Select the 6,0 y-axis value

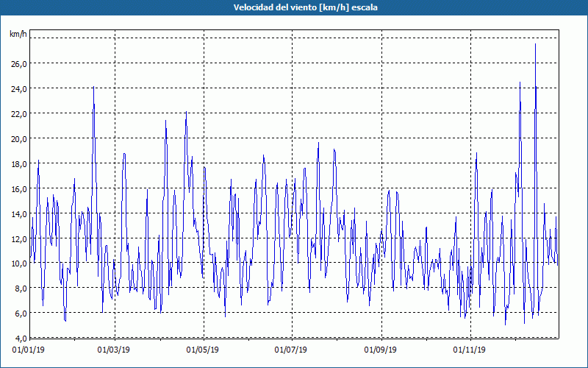(x=21, y=314)
